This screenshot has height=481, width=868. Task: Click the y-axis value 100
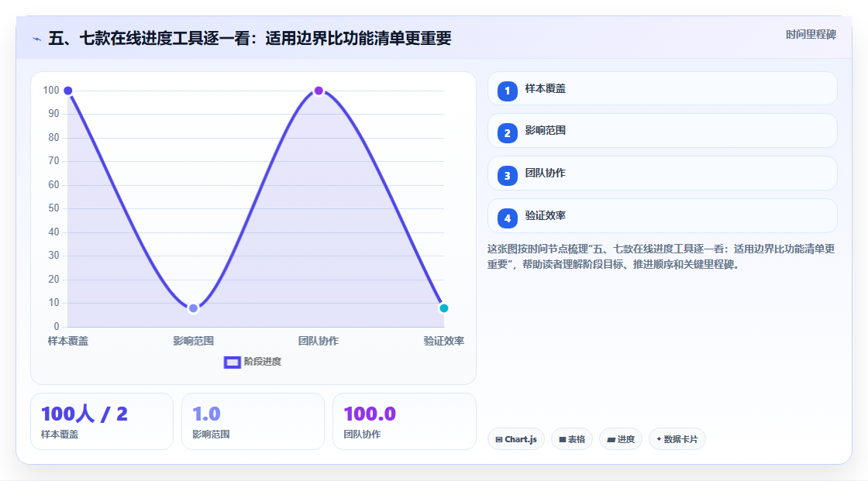pos(51,91)
